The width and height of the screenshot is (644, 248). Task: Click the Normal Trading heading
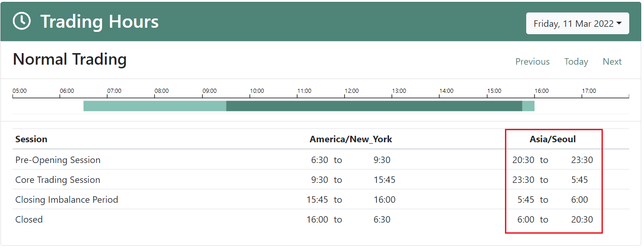(x=70, y=59)
